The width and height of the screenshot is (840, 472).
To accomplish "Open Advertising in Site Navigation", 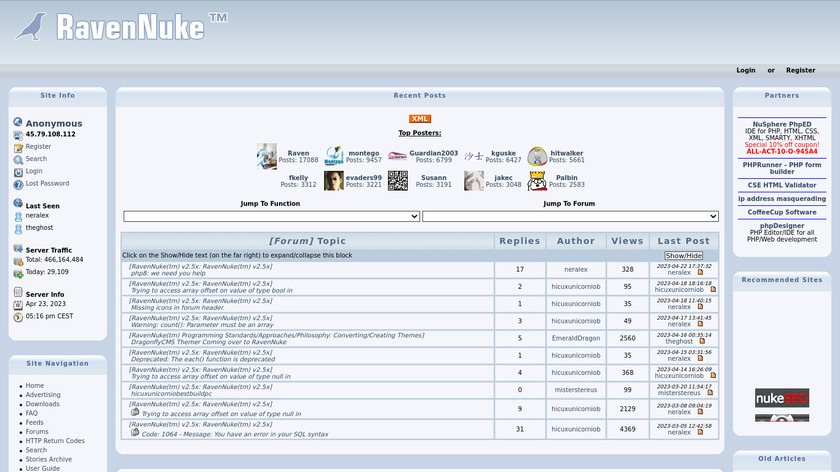I will click(43, 395).
